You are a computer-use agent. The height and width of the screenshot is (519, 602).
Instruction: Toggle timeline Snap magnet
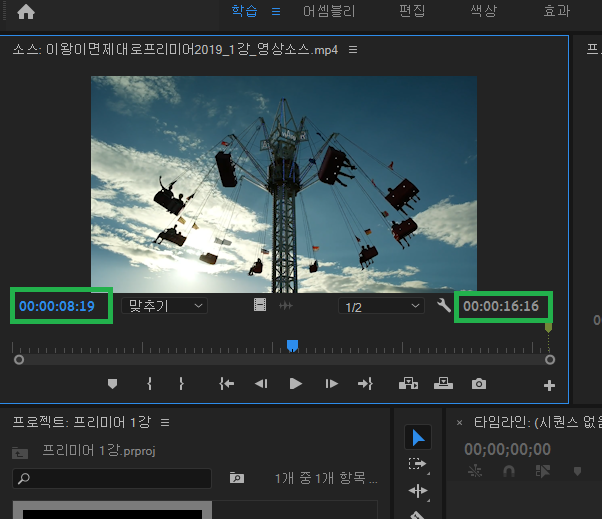509,471
